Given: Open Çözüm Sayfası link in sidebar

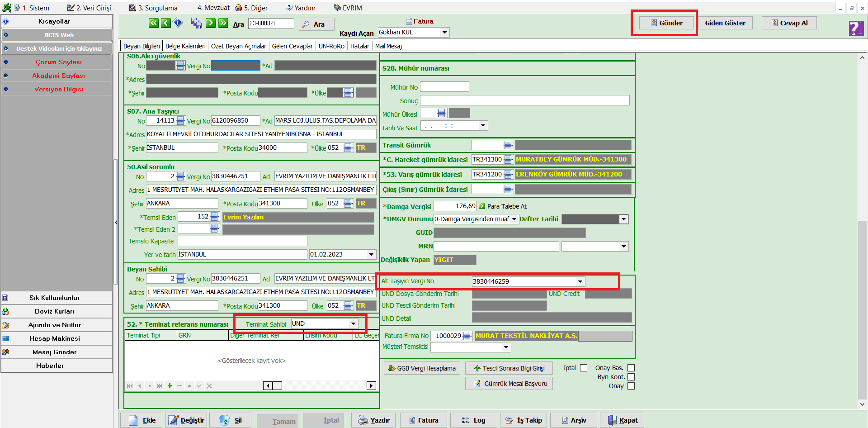Looking at the screenshot, I should [x=57, y=62].
